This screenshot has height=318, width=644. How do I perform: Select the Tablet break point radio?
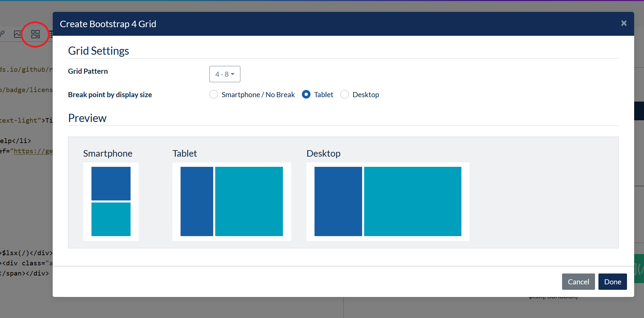(x=306, y=94)
